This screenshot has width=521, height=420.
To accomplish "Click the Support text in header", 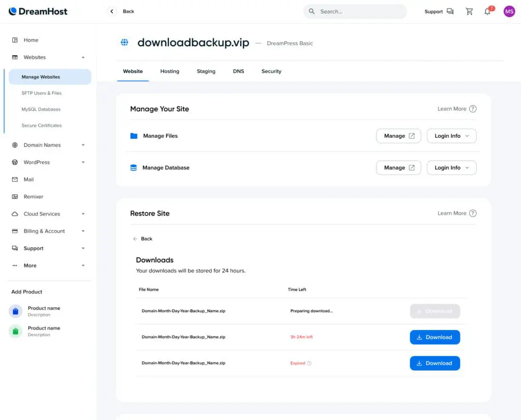I will (433, 12).
